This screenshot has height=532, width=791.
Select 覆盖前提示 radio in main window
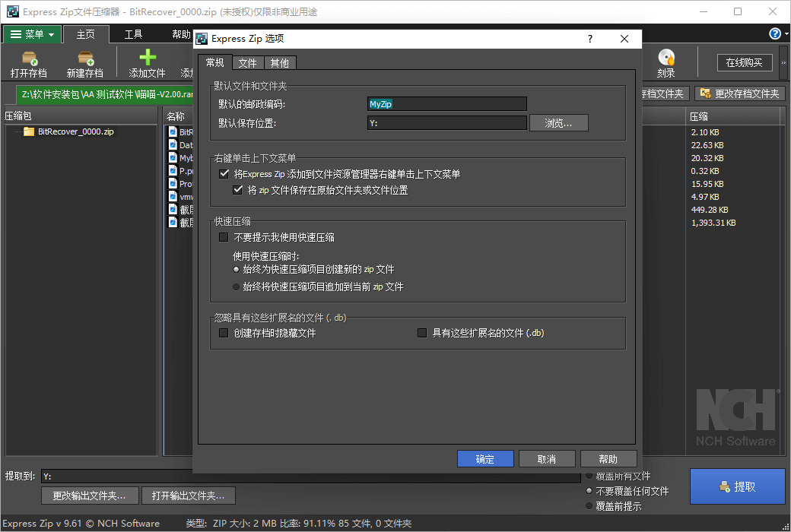pyautogui.click(x=589, y=505)
